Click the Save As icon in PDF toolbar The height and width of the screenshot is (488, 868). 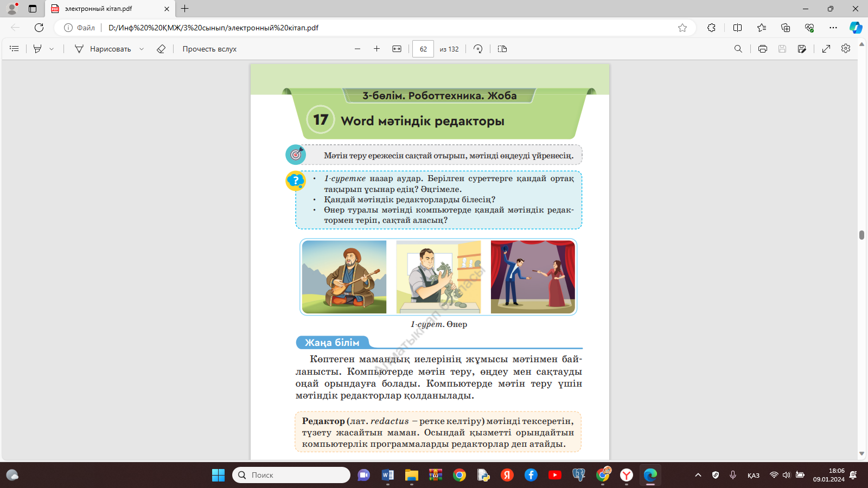[802, 49]
